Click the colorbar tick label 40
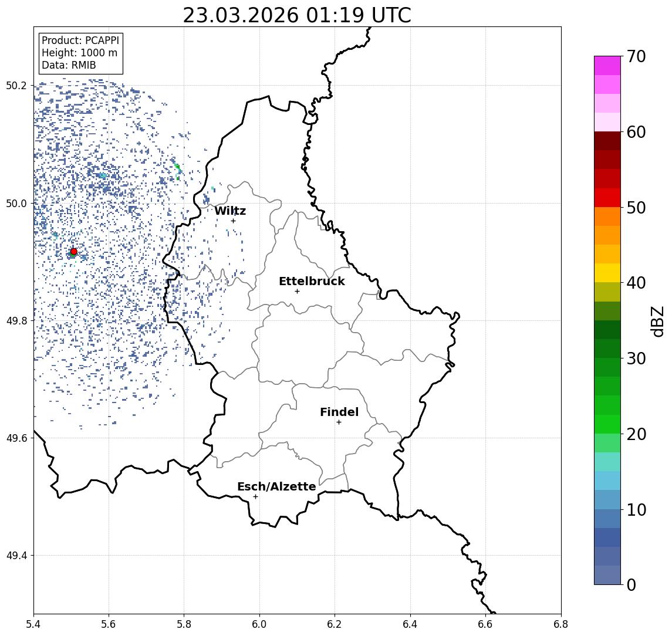Image resolution: width=672 pixels, height=636 pixels. point(636,283)
